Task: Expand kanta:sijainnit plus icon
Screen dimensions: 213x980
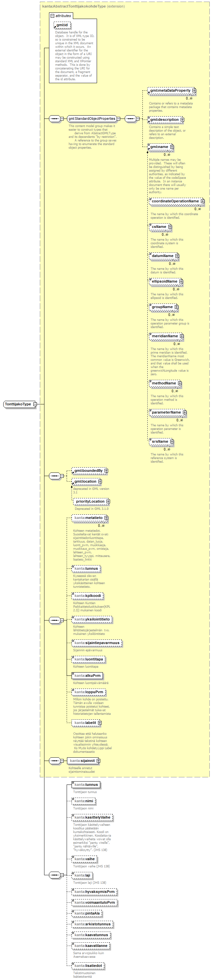Action: [98, 761]
